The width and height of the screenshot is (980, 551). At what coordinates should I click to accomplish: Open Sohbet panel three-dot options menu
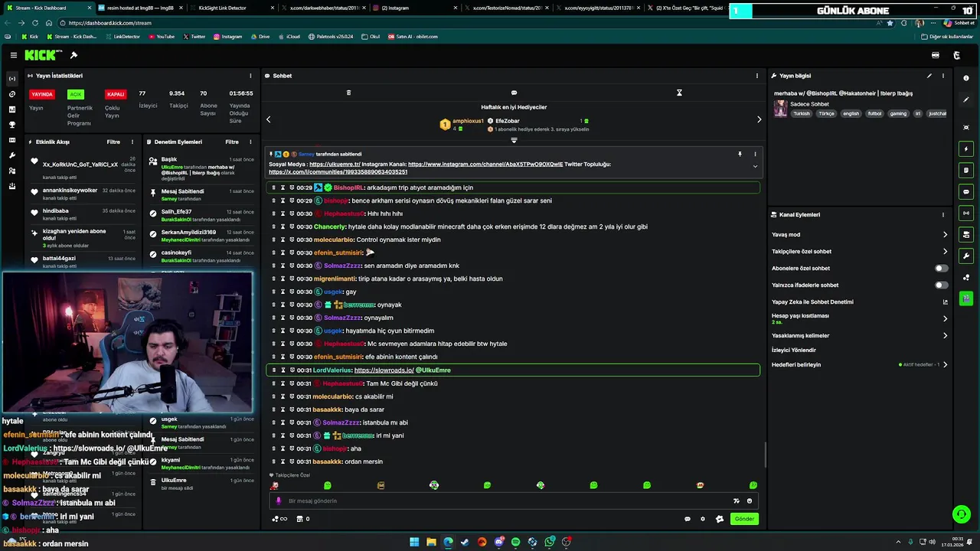click(757, 76)
